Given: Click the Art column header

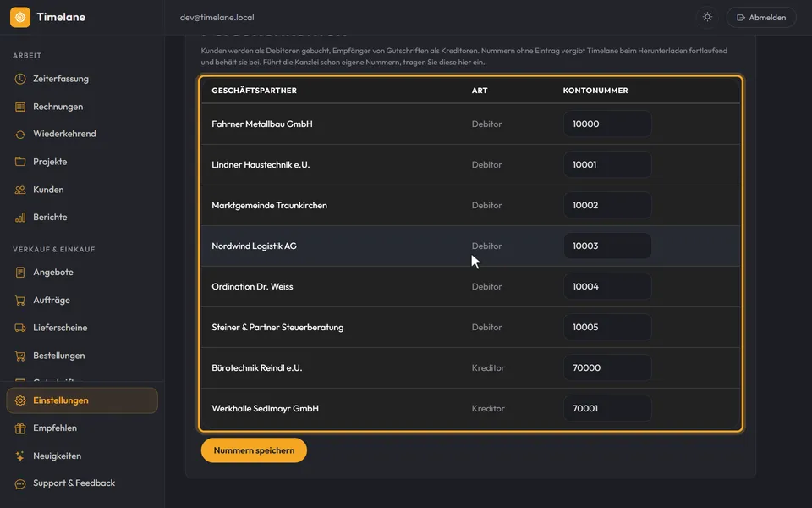Looking at the screenshot, I should click(x=480, y=91).
